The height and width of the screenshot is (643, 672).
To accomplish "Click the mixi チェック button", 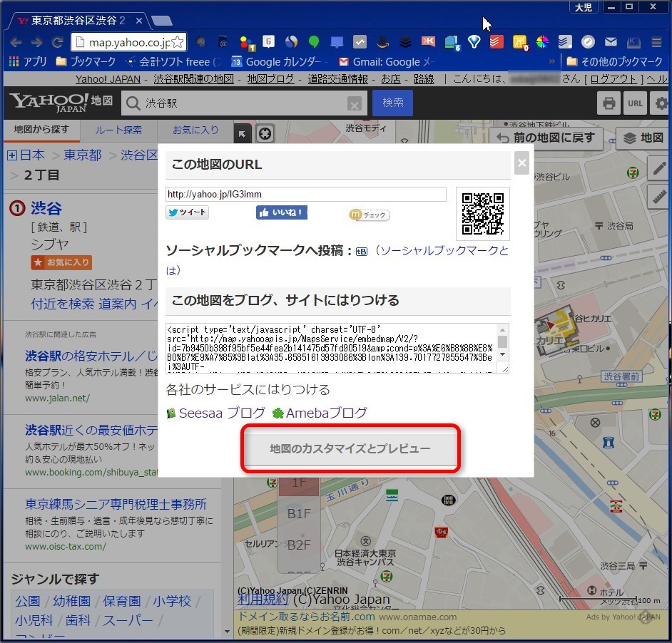I will tap(370, 215).
